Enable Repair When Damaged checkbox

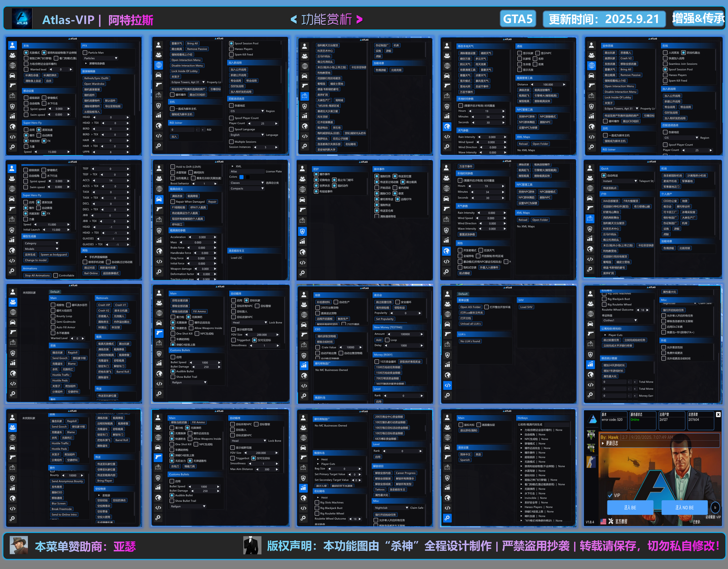click(x=172, y=202)
